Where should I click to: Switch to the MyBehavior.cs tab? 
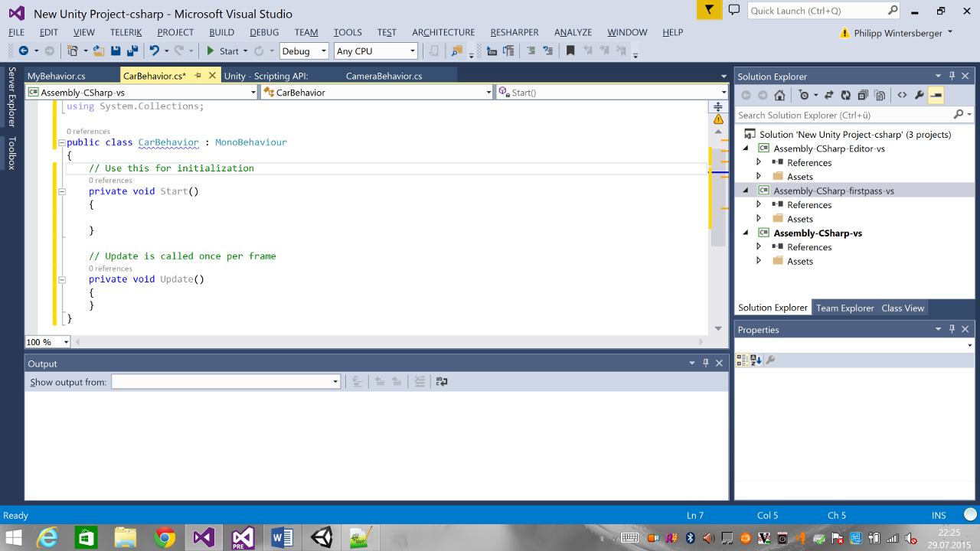click(x=57, y=76)
